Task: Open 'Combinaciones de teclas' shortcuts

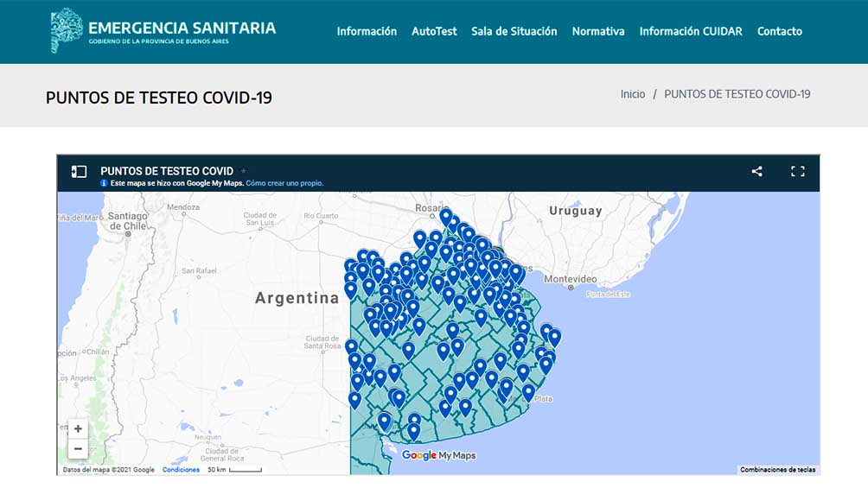Action: tap(778, 470)
